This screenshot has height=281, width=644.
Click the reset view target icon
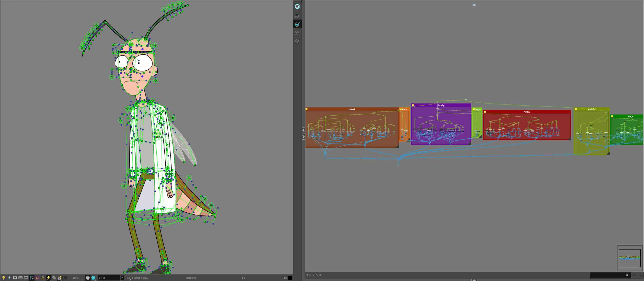click(54, 278)
